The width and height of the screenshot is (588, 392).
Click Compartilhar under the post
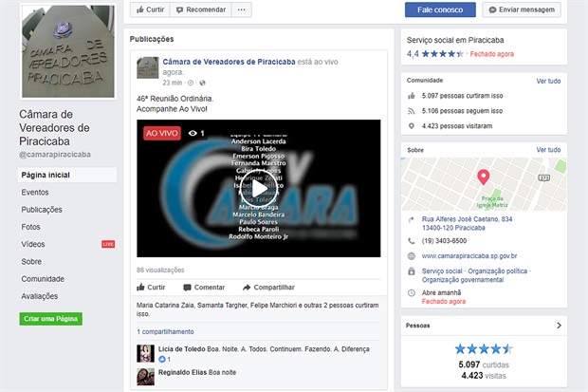(x=268, y=288)
